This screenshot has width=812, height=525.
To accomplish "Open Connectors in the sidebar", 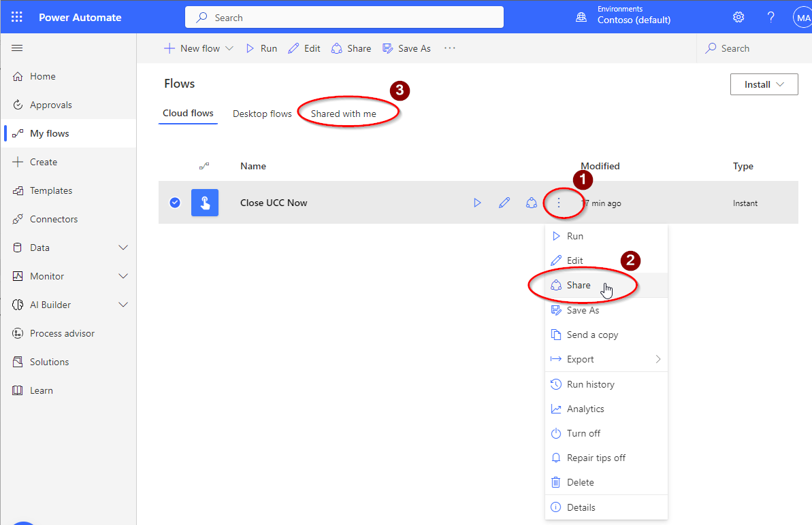I will (68, 219).
